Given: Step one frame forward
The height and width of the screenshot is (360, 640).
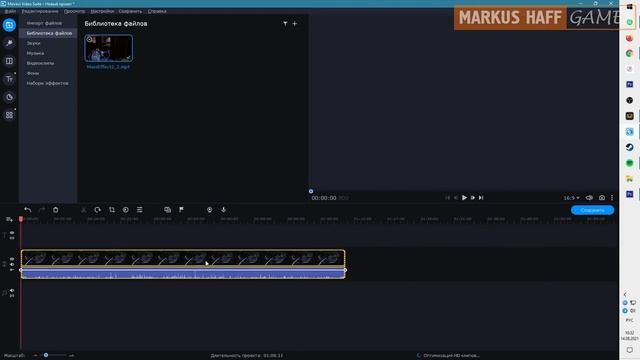Looking at the screenshot, I should [473, 198].
